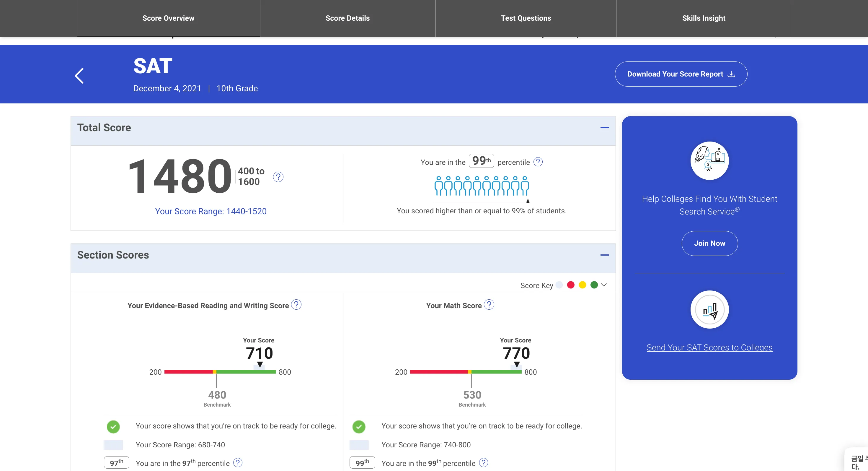
Task: Switch to Score Overview tab
Action: 168,18
